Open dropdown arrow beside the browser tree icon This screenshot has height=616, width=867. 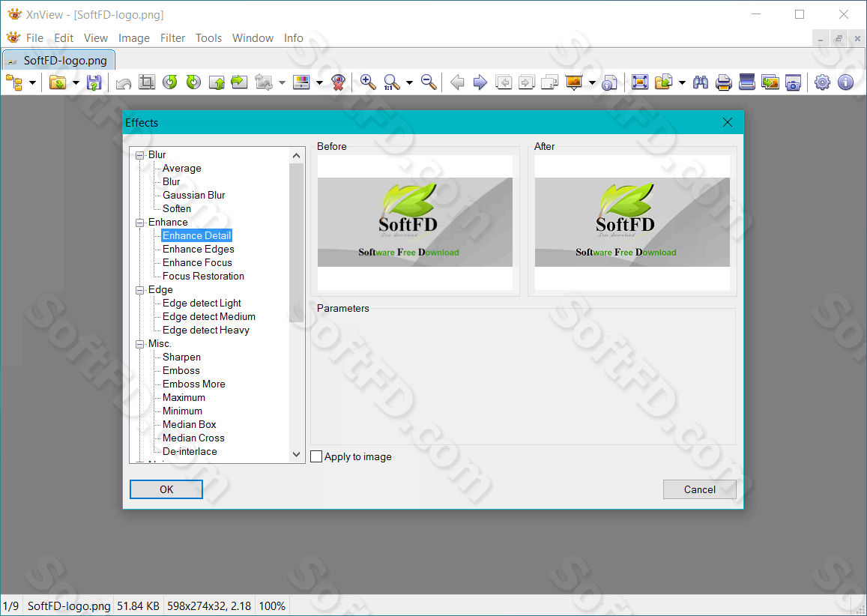(x=33, y=83)
